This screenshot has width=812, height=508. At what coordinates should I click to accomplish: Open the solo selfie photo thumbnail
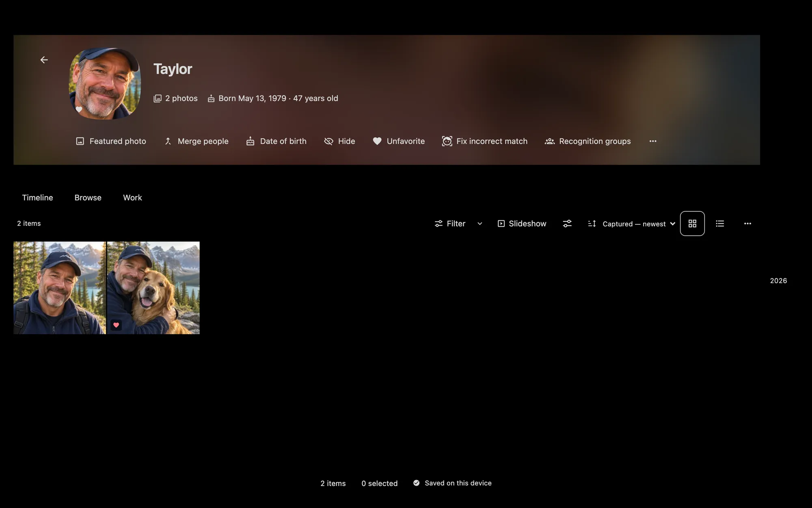coord(60,288)
